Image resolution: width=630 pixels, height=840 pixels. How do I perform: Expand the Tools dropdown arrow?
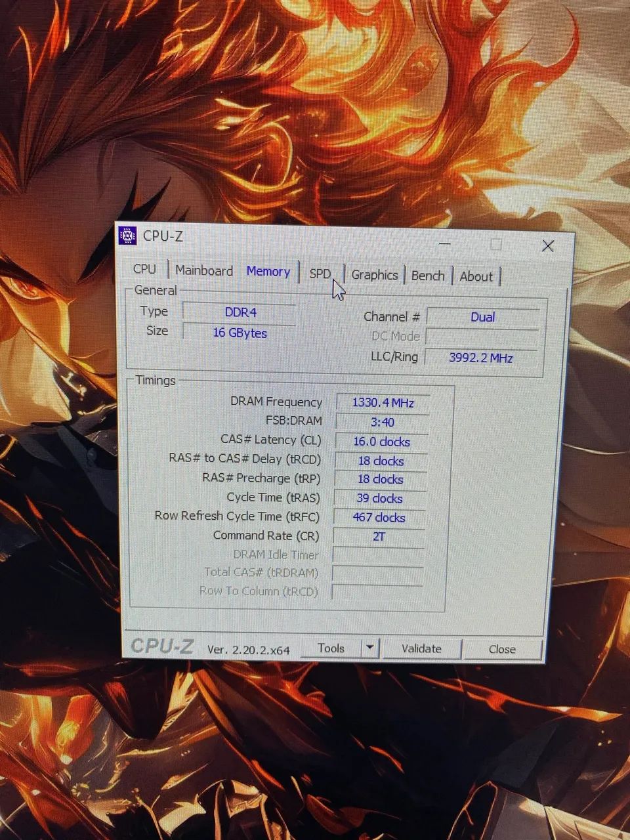click(370, 648)
